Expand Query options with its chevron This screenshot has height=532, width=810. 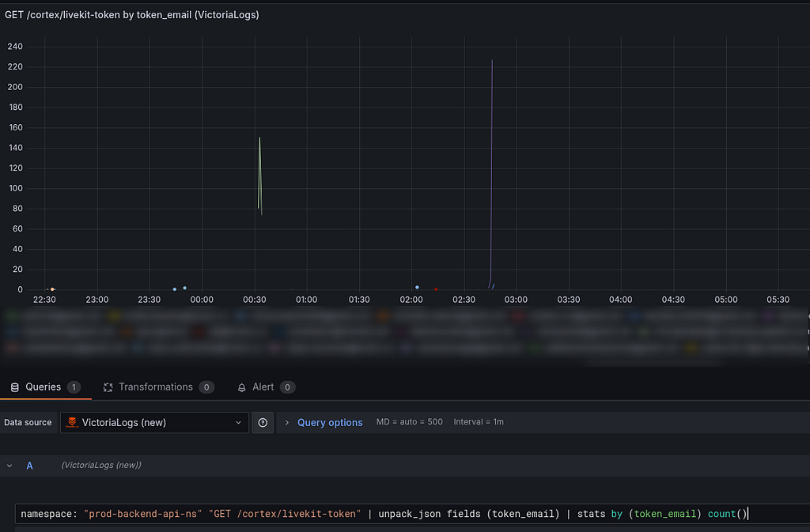pos(286,423)
